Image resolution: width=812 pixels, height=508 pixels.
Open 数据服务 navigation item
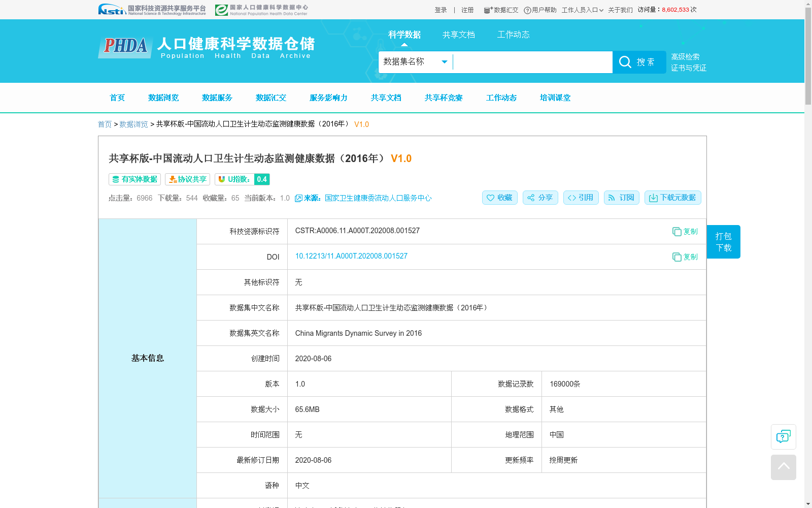point(217,98)
